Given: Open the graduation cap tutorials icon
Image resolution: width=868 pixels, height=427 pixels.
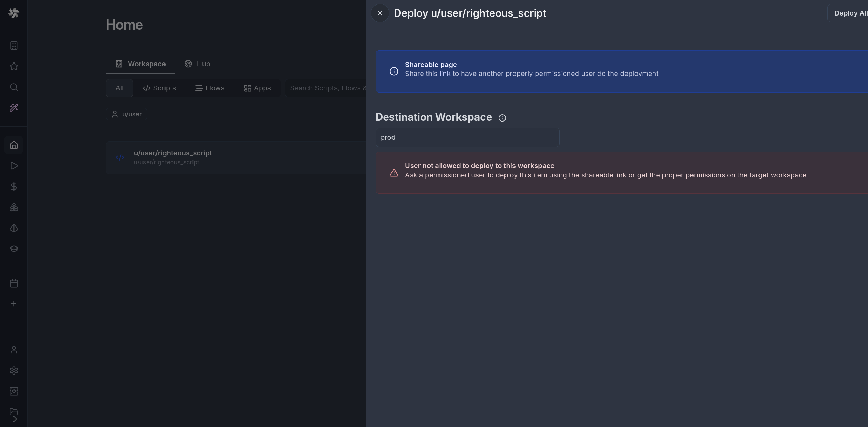Looking at the screenshot, I should point(14,249).
